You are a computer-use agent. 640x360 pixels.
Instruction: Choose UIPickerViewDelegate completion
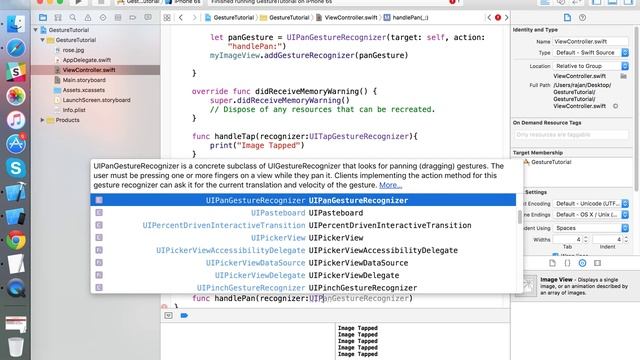[x=303, y=275]
